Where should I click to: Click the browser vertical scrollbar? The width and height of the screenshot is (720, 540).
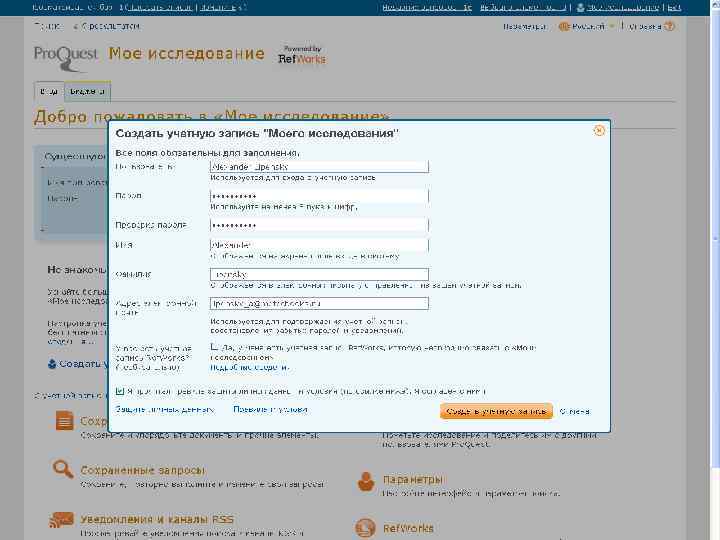(715, 239)
